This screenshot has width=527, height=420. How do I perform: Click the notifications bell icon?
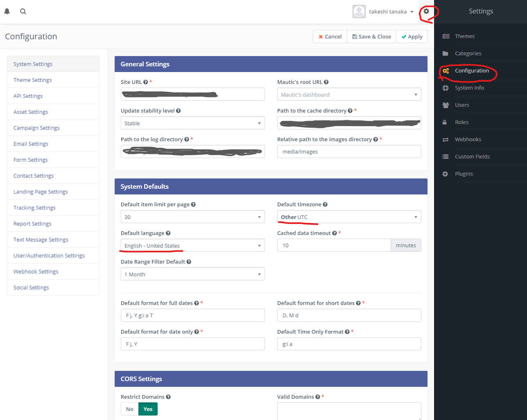7,11
